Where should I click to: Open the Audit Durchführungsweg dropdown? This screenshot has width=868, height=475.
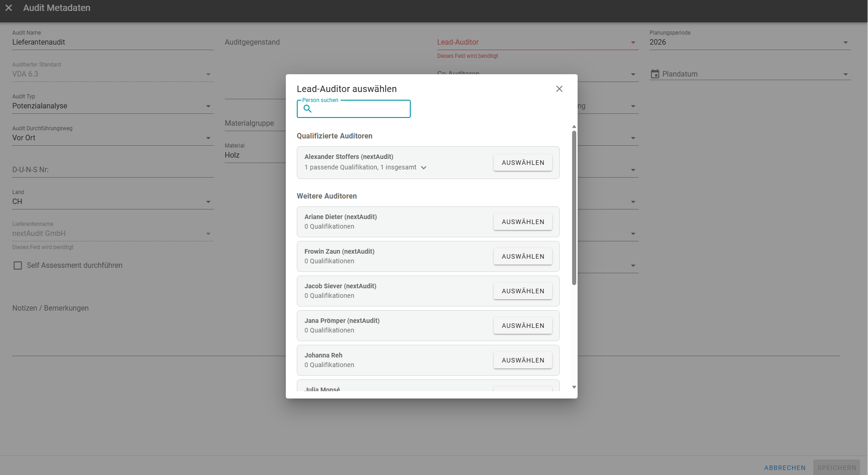(208, 138)
